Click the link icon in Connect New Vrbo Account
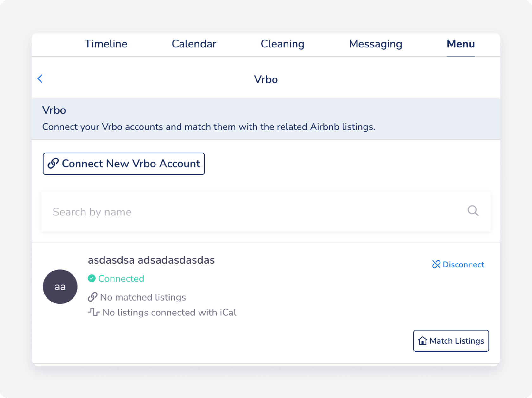 point(53,164)
